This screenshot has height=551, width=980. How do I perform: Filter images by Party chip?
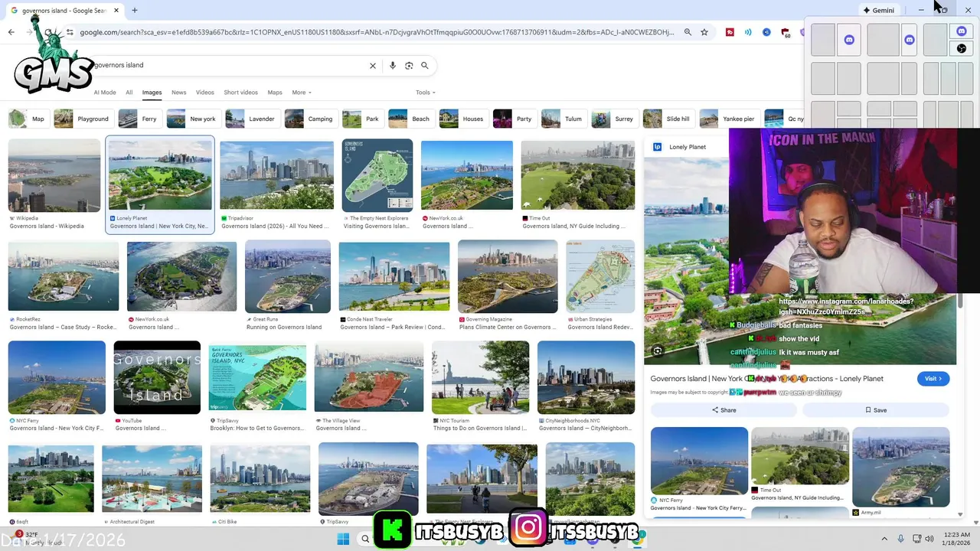tap(514, 119)
